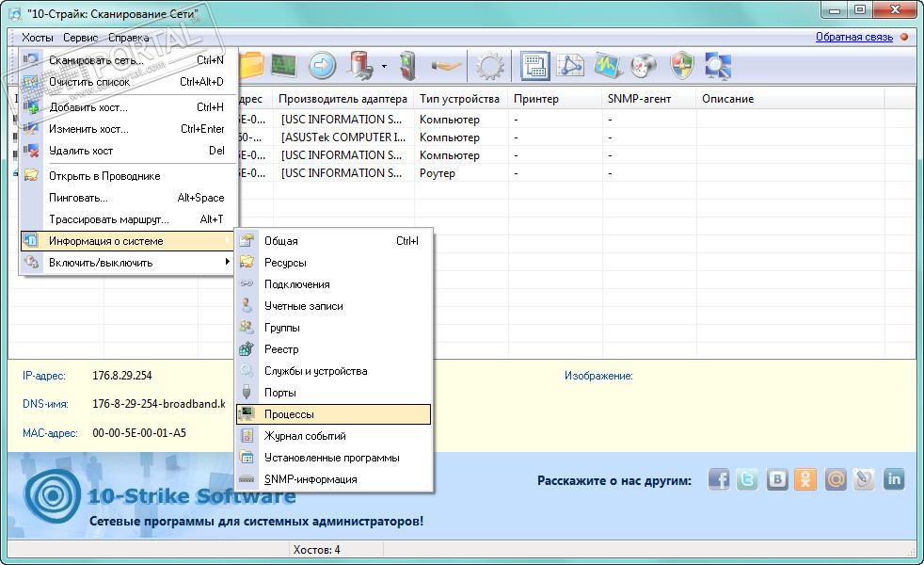The image size is (924, 565).
Task: Click the gauge meter toolbar icon
Action: pyautogui.click(x=645, y=66)
